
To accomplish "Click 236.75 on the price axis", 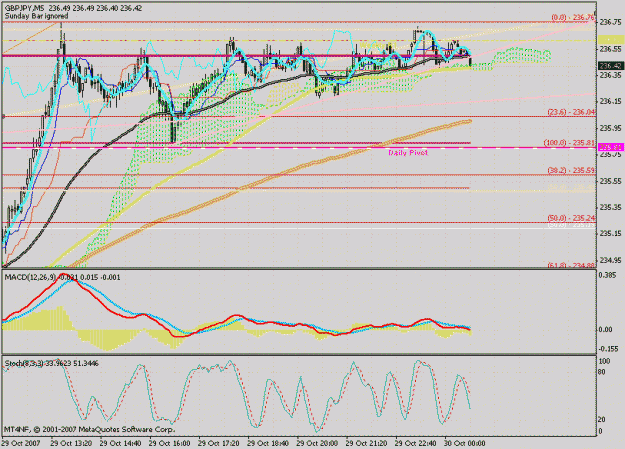I will coord(610,22).
